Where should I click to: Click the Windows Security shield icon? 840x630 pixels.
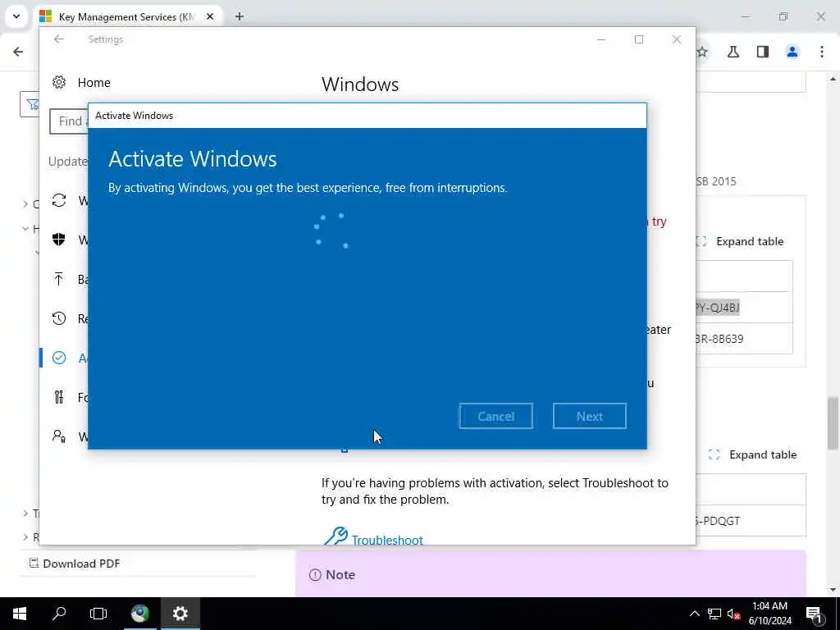coord(59,240)
